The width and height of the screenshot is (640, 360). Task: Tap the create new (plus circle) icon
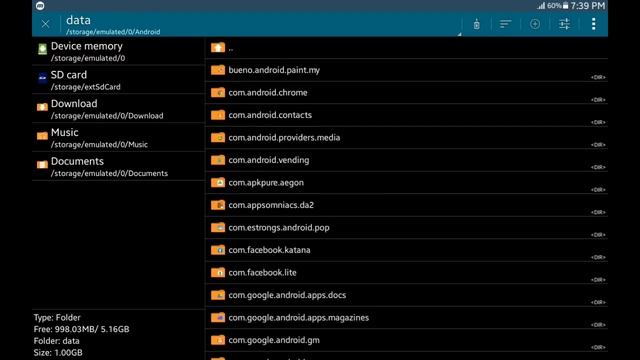coord(535,24)
